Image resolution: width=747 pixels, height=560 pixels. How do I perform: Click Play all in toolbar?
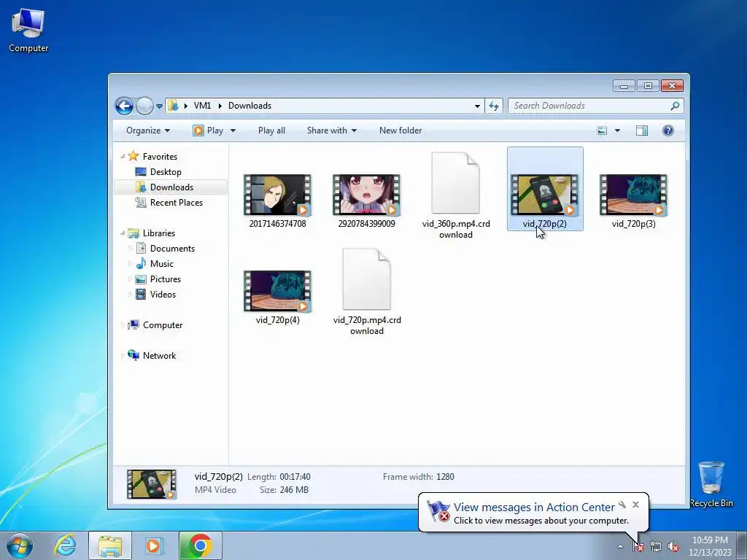271,131
